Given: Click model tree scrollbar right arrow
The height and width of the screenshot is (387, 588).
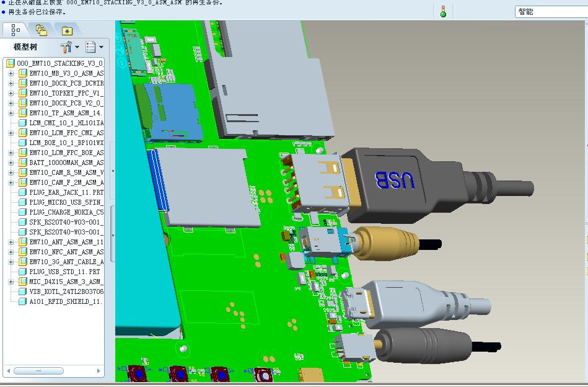Looking at the screenshot, I should (x=99, y=371).
